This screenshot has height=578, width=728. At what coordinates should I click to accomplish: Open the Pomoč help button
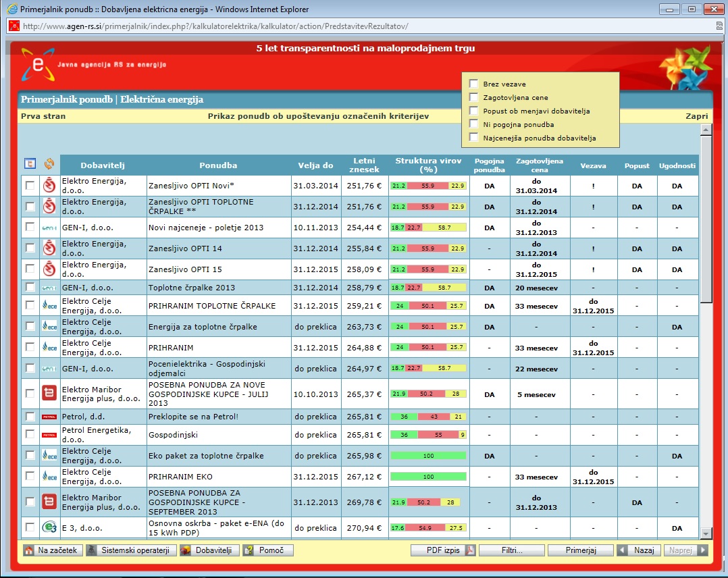pyautogui.click(x=268, y=550)
